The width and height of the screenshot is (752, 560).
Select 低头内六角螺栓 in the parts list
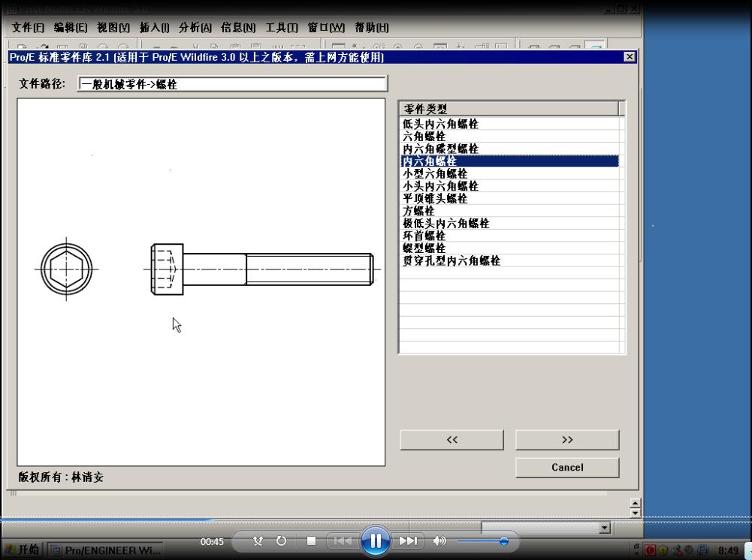[509, 124]
